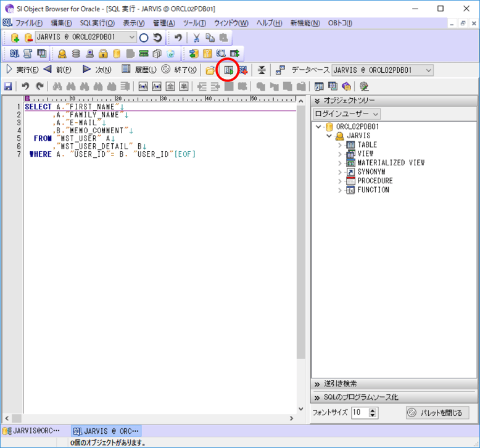Expand the TABLE node in object tree
Viewport: 480px width, 448px height.
click(x=339, y=145)
